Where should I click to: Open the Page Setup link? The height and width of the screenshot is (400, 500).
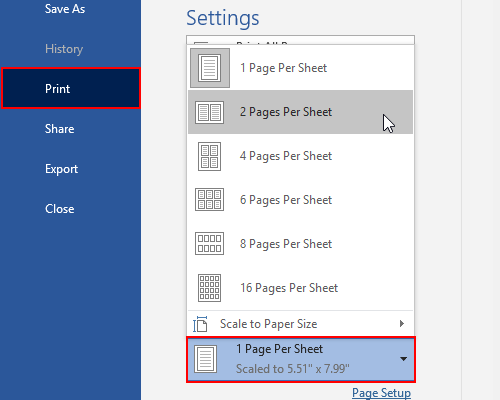pyautogui.click(x=381, y=393)
